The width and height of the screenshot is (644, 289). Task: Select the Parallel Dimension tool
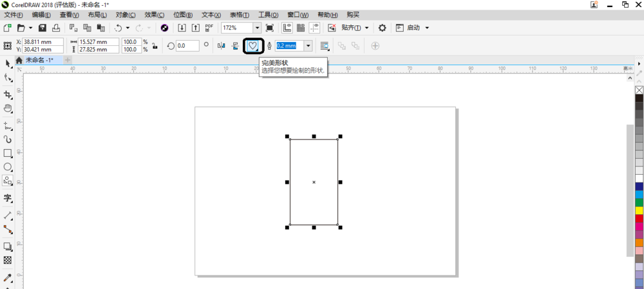pyautogui.click(x=7, y=215)
